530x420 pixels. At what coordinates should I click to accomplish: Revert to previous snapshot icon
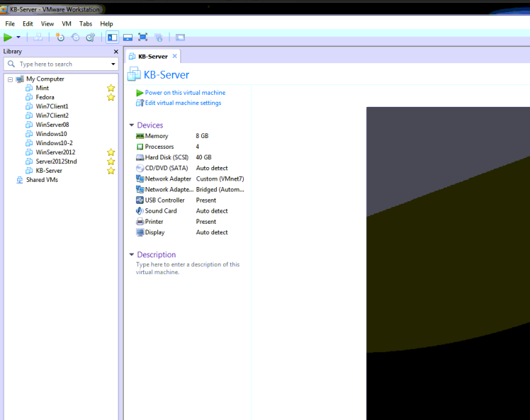coord(75,37)
